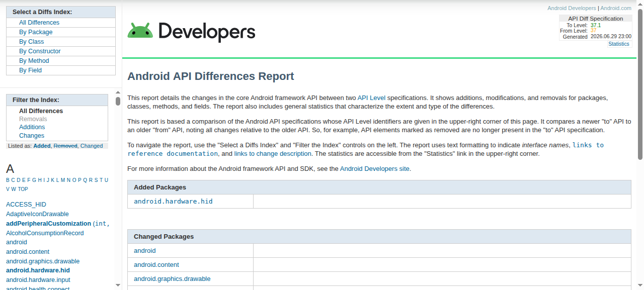Viewport: 644px width, 290px height.
Task: Jump to letter P in index
Action: point(79,180)
